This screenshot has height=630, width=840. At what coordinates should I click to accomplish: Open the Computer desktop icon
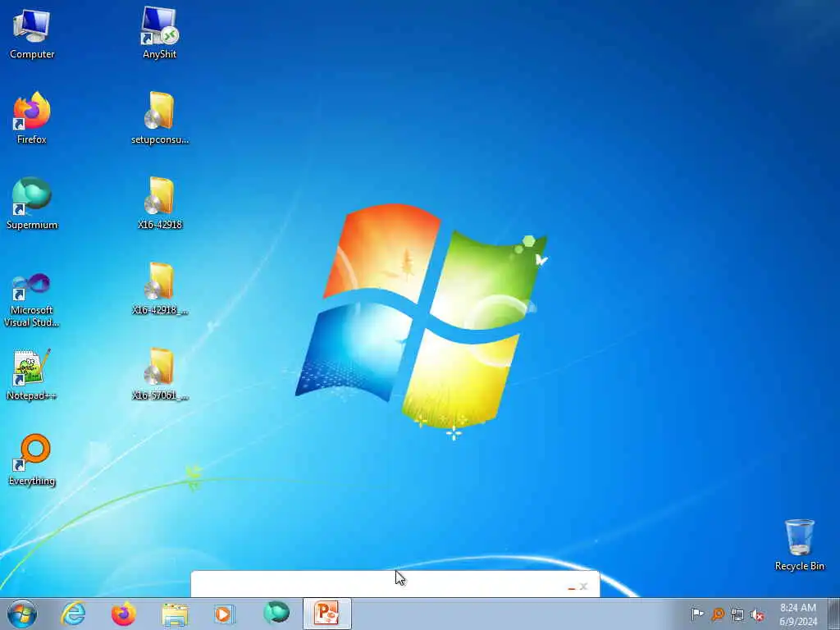tap(32, 33)
